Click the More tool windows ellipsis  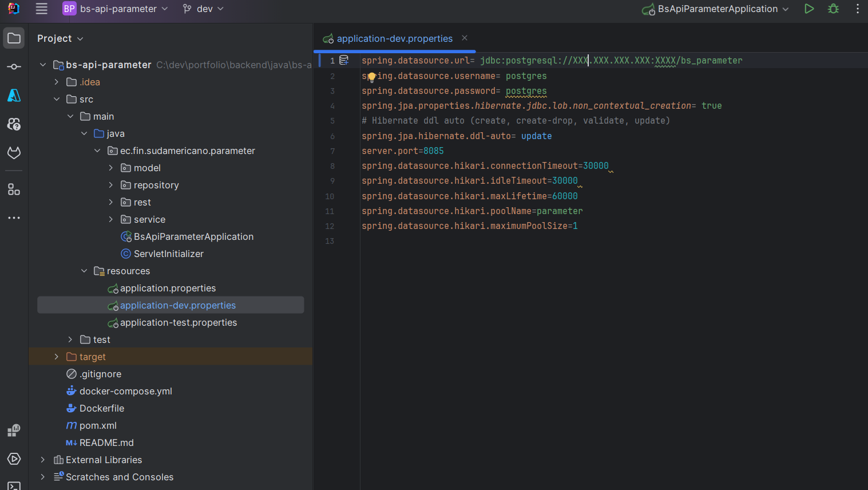click(x=14, y=218)
